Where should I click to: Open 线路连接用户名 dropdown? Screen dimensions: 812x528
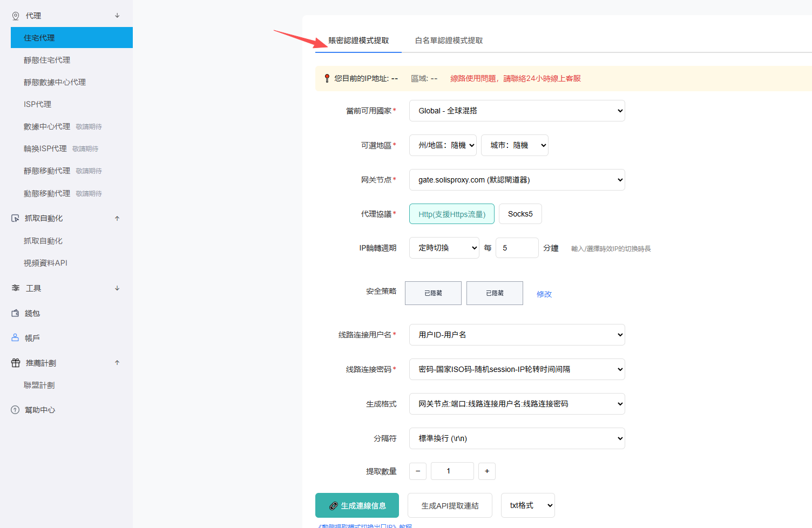click(517, 335)
